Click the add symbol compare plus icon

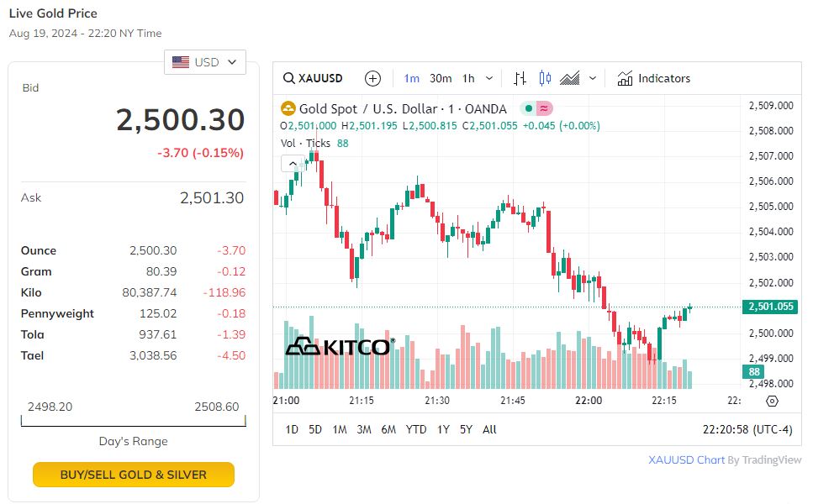(373, 78)
